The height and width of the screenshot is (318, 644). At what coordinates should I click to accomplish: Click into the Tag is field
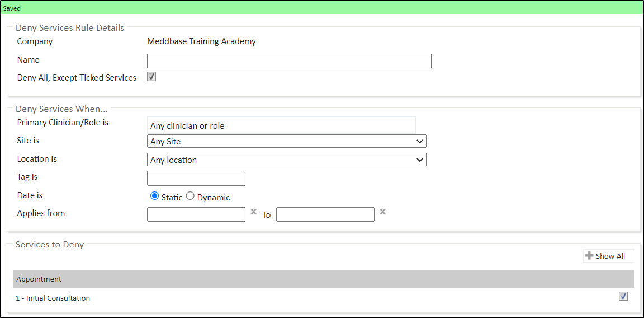[196, 179]
